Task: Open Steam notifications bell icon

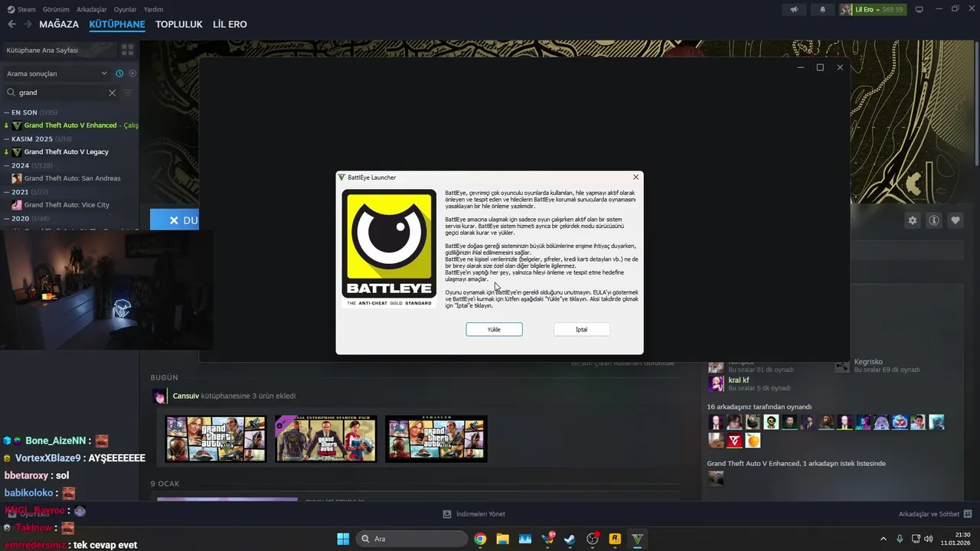Action: (823, 9)
